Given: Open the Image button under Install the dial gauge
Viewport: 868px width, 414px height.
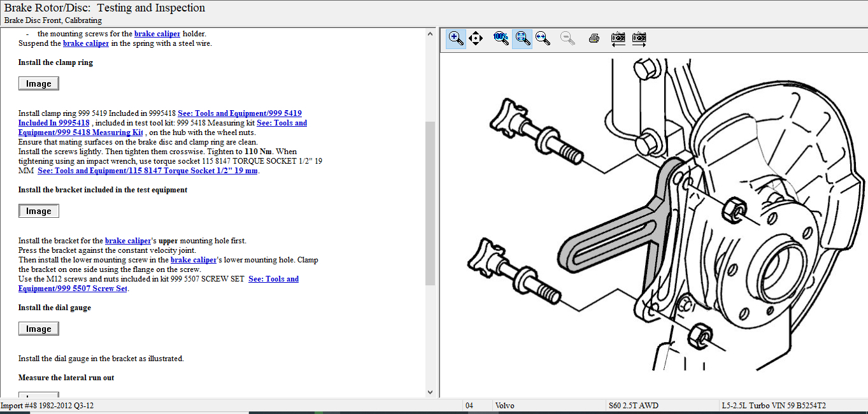Looking at the screenshot, I should 39,329.
